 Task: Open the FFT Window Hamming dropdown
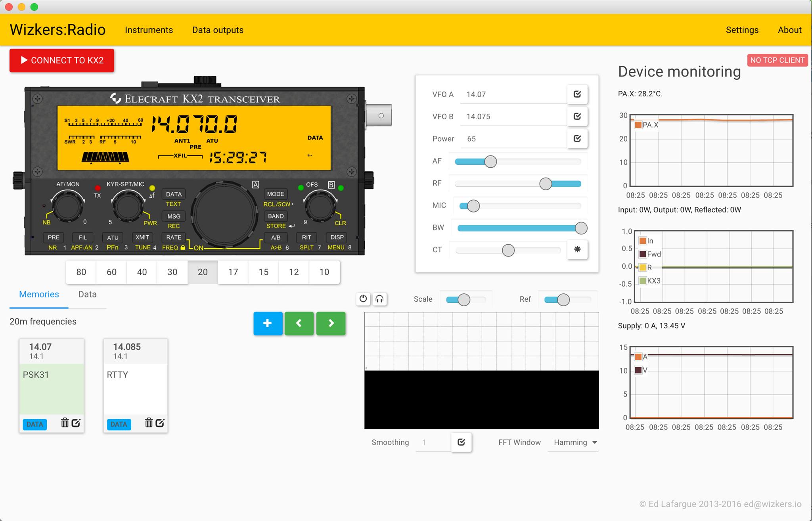pyautogui.click(x=573, y=442)
